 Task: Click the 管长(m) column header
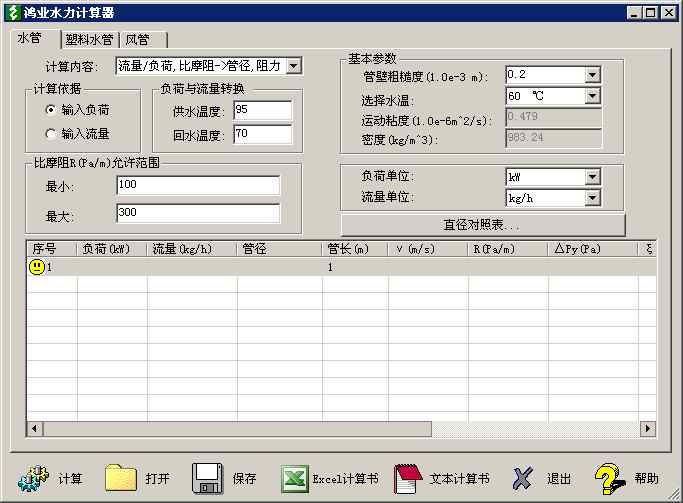click(x=354, y=249)
